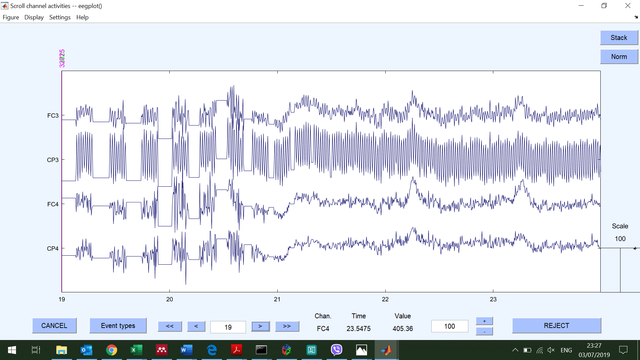Screen dimensions: 640x360
Task: Jump forward with the >> button
Action: tap(287, 326)
